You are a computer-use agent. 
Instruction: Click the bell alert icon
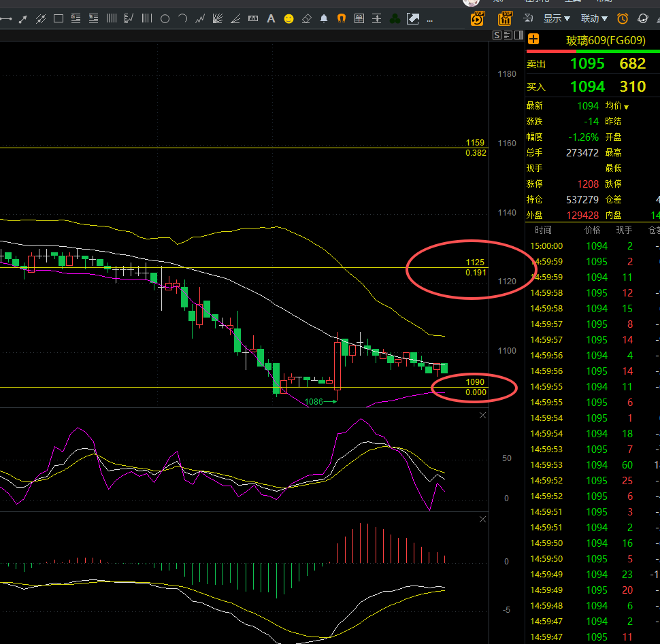pyautogui.click(x=324, y=19)
